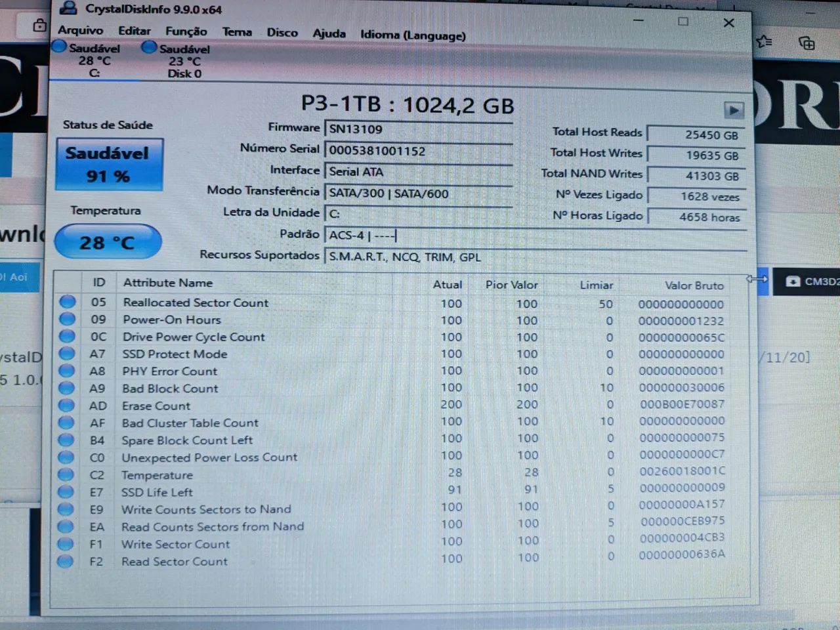The image size is (840, 630).
Task: Click the status icon for PHY Error Count
Action: [x=66, y=370]
